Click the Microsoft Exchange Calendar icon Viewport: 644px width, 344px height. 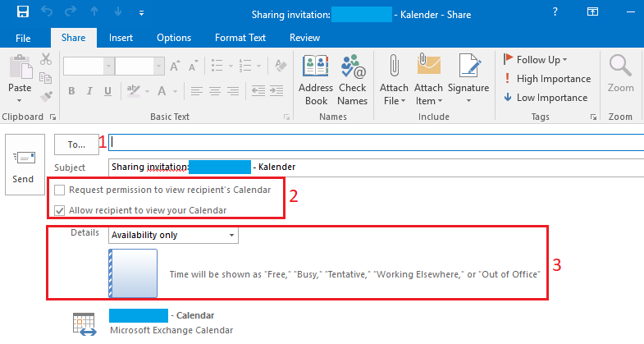84,323
